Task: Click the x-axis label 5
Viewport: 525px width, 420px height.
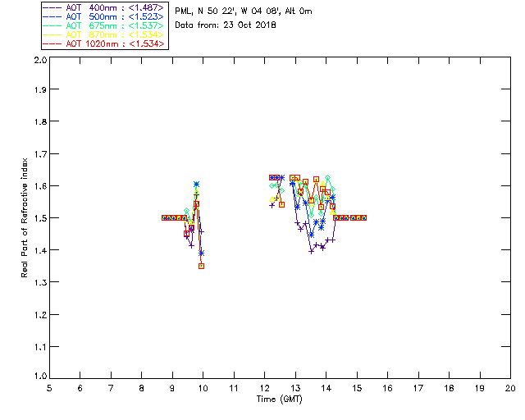Action: [x=49, y=388]
